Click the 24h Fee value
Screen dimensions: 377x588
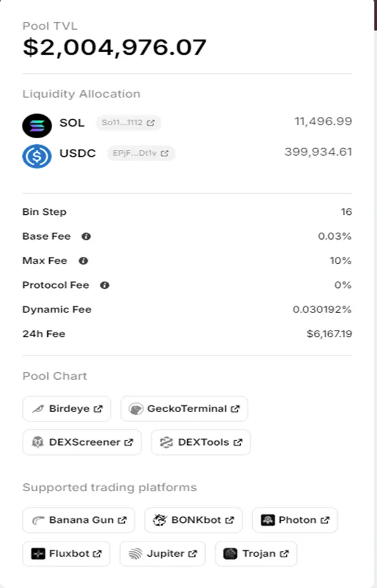[x=329, y=334]
